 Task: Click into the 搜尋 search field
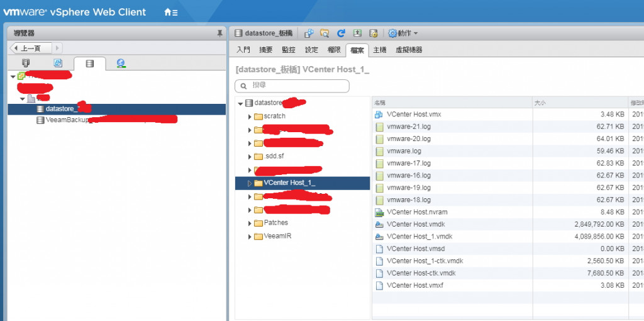292,86
